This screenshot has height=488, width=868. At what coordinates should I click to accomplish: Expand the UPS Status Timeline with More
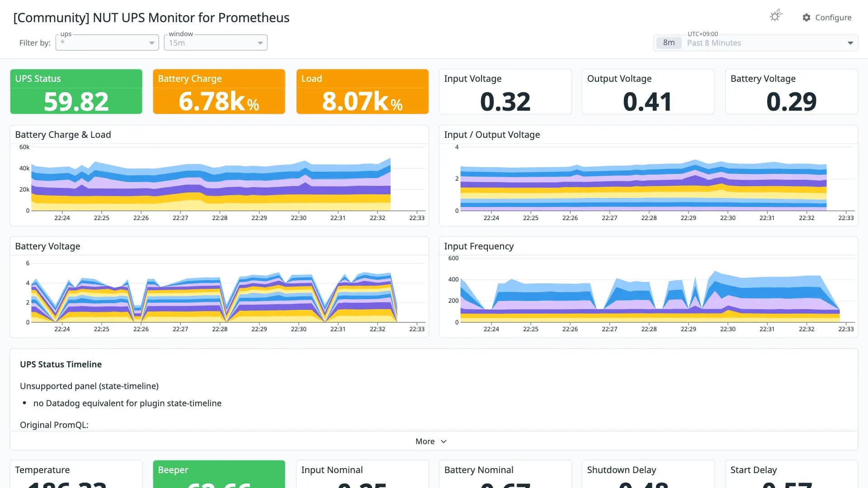(431, 441)
